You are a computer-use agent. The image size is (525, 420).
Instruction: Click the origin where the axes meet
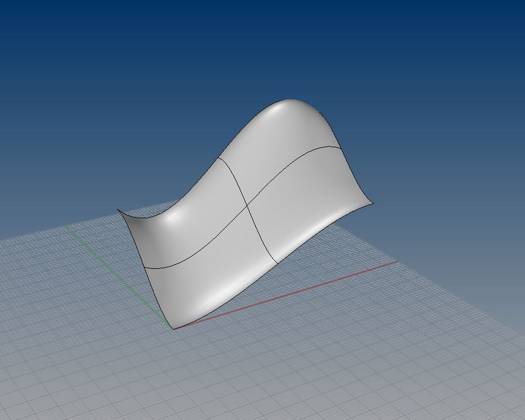174,328
